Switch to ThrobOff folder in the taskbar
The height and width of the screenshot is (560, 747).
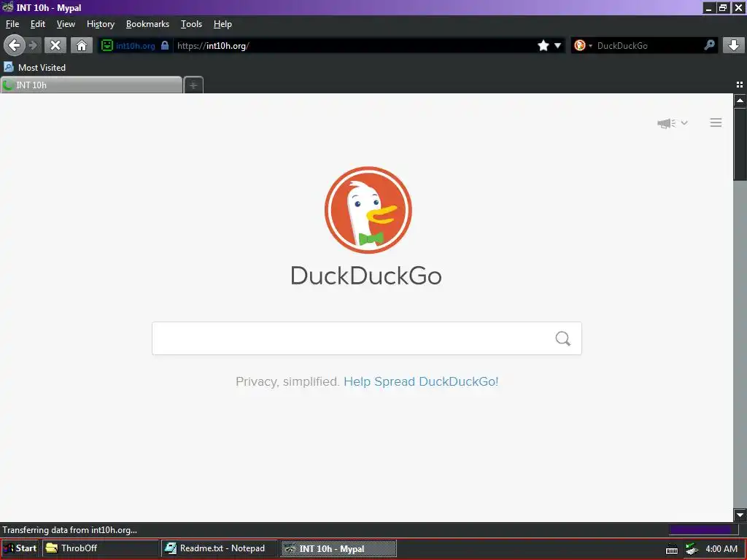[x=100, y=548]
